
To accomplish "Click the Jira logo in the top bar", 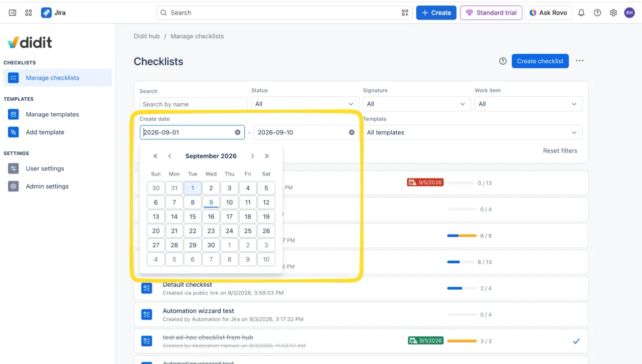I will [54, 13].
